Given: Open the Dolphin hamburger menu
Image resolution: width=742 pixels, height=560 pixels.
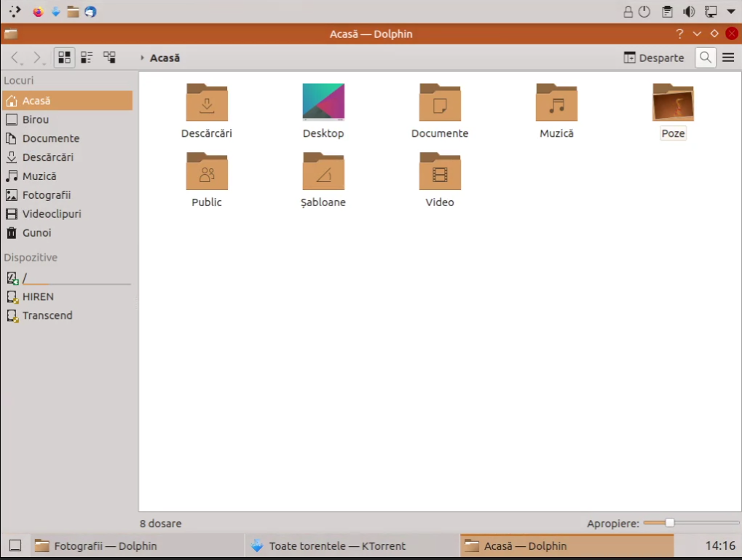Looking at the screenshot, I should (x=728, y=58).
